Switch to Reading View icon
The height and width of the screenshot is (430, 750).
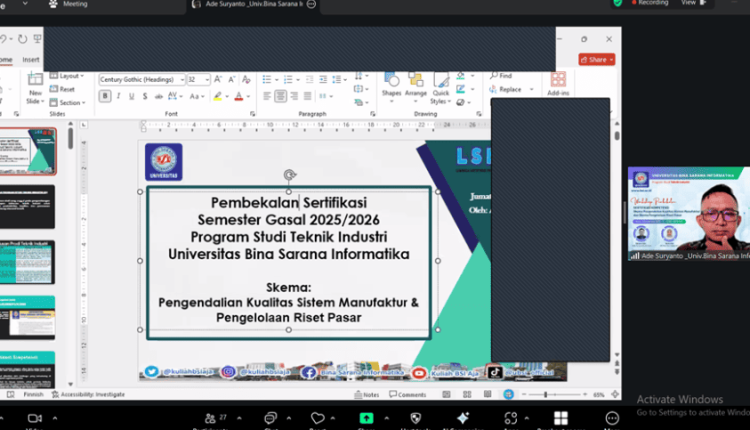tap(487, 395)
